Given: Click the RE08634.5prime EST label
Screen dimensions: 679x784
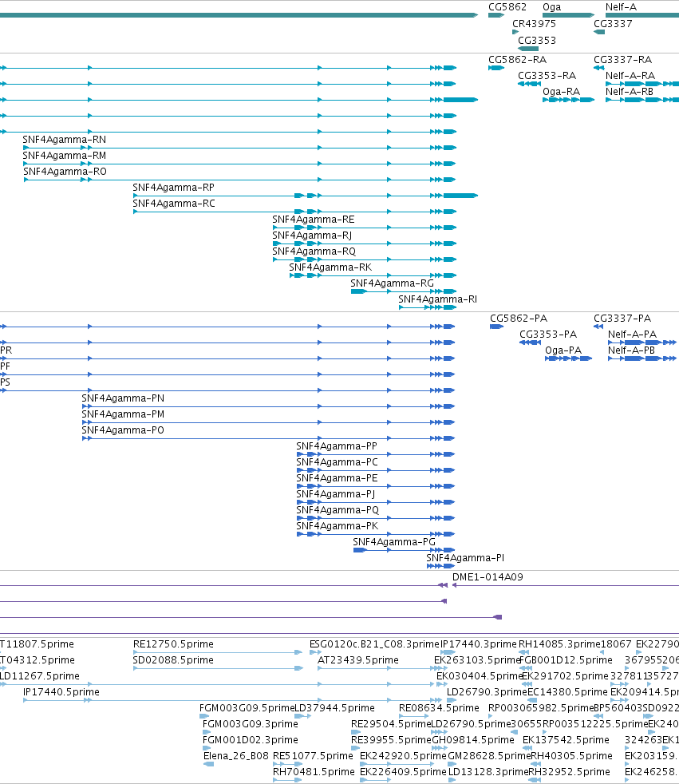Looking at the screenshot, I should tap(439, 708).
